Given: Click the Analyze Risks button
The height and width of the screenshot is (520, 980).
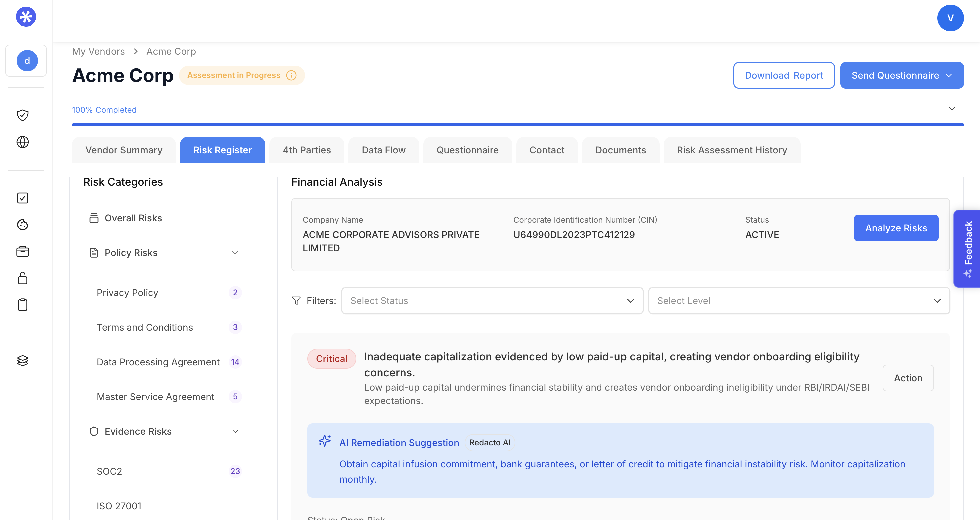Looking at the screenshot, I should pyautogui.click(x=896, y=228).
